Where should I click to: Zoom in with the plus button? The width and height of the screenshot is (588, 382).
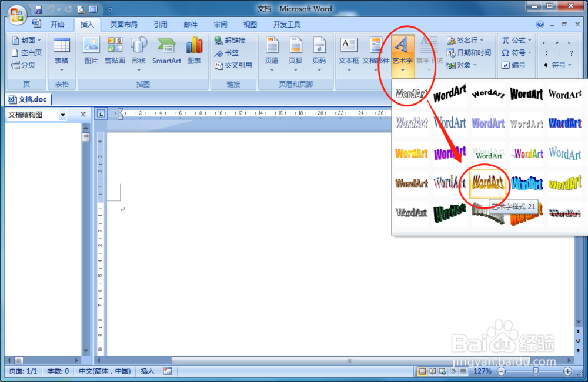(x=567, y=371)
